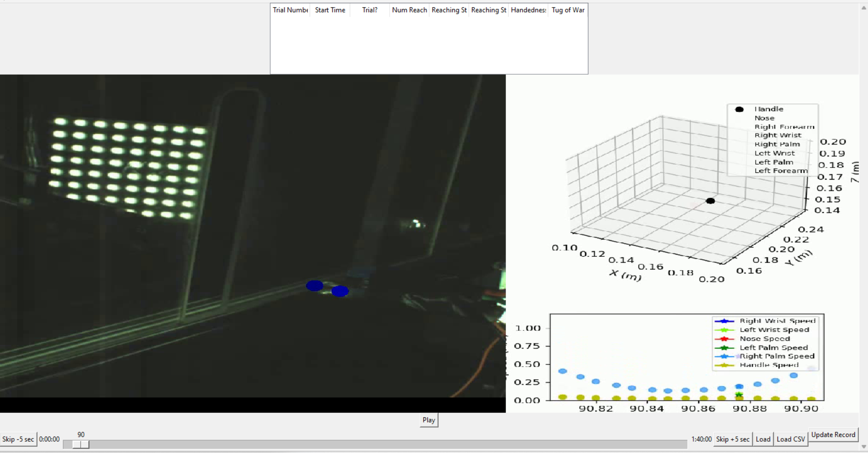
Task: Click the scrollbar up arrow
Action: click(863, 8)
